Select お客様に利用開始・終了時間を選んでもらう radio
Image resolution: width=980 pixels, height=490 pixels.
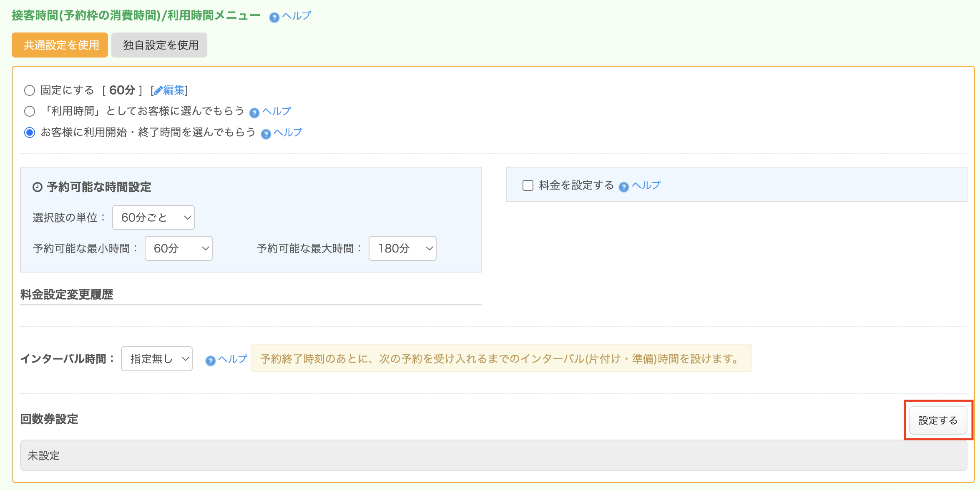point(30,132)
